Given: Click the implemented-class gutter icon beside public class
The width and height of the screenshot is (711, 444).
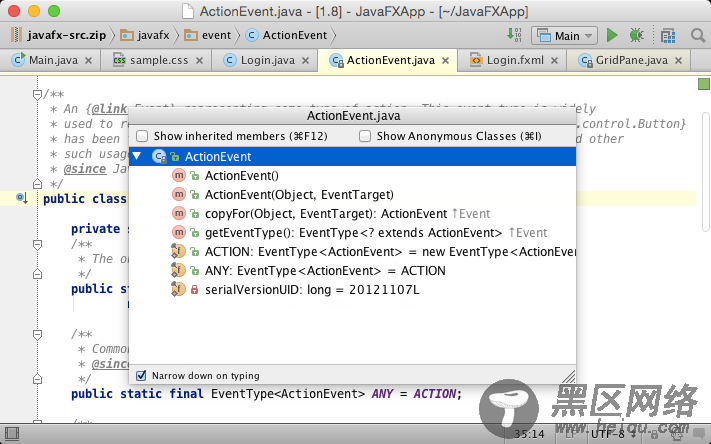Looking at the screenshot, I should coord(22,198).
